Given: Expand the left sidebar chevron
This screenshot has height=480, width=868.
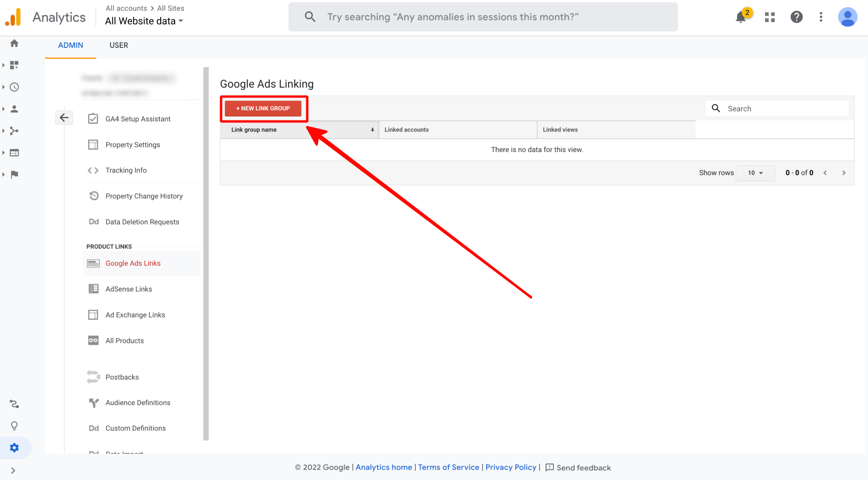Looking at the screenshot, I should [13, 470].
